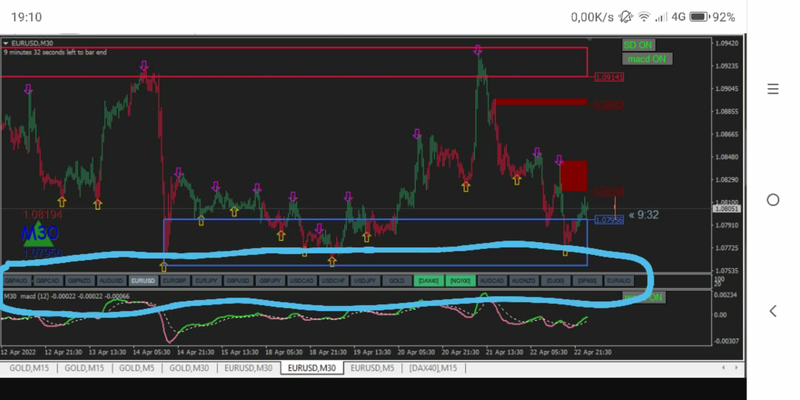Open the GOLD,M5 chart tab
Viewport: 800px width, 400px height.
(137, 368)
